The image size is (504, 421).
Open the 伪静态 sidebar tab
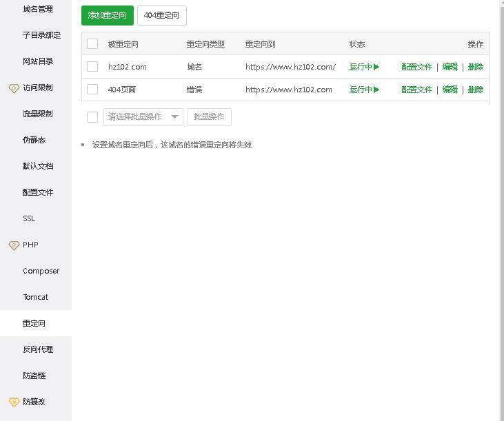tap(36, 140)
